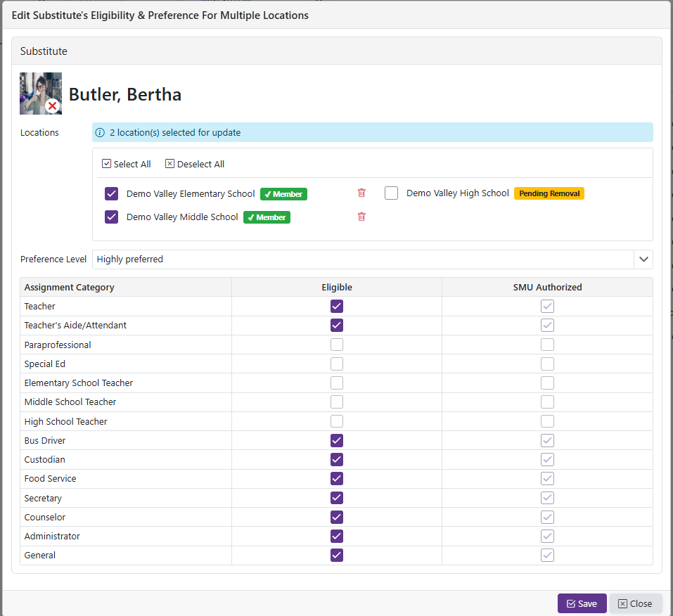Disable Eligible for Bus Driver

pyautogui.click(x=337, y=440)
